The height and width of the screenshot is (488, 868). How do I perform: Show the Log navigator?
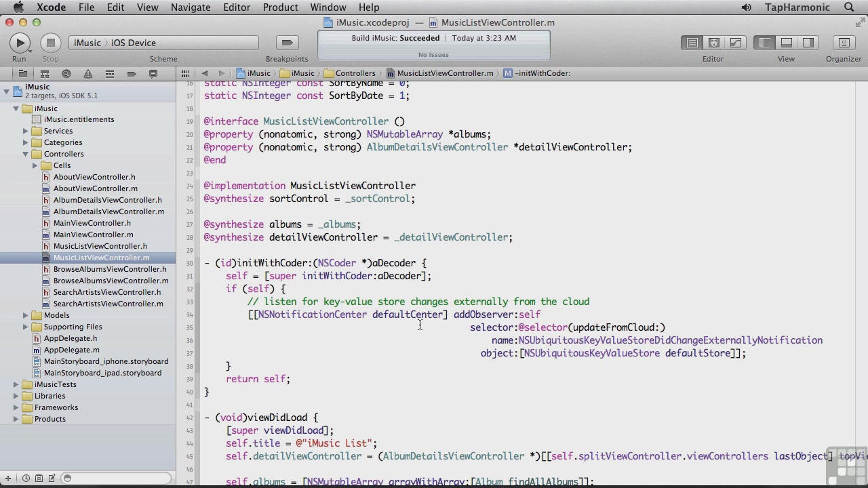pyautogui.click(x=153, y=73)
